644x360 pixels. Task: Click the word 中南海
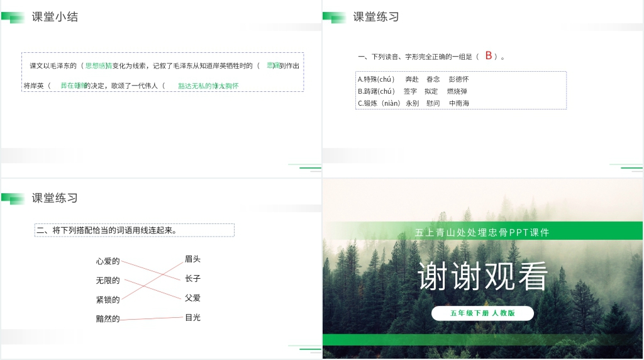click(458, 103)
